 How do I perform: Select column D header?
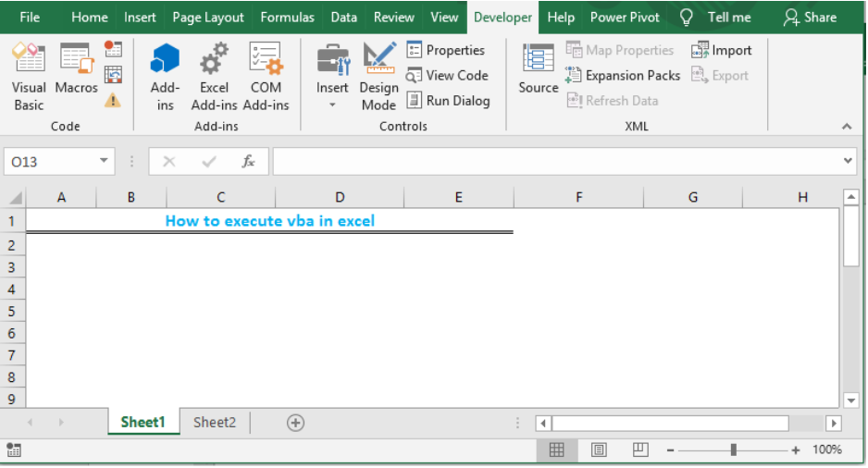[x=340, y=198]
